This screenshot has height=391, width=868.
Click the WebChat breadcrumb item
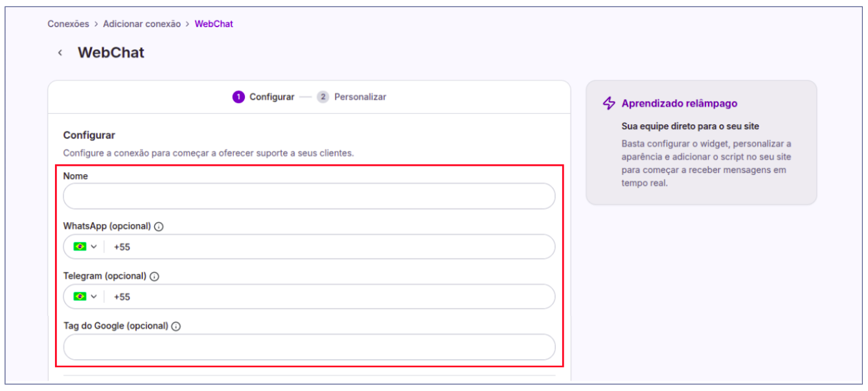[x=214, y=24]
